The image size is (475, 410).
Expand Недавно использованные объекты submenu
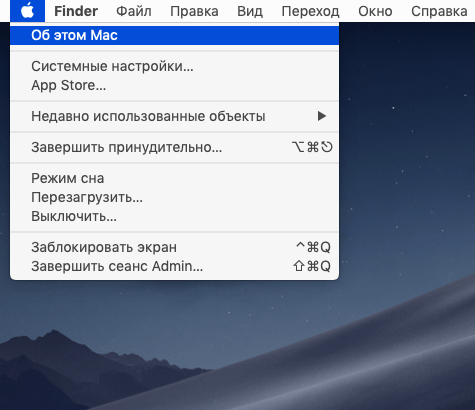[x=174, y=116]
